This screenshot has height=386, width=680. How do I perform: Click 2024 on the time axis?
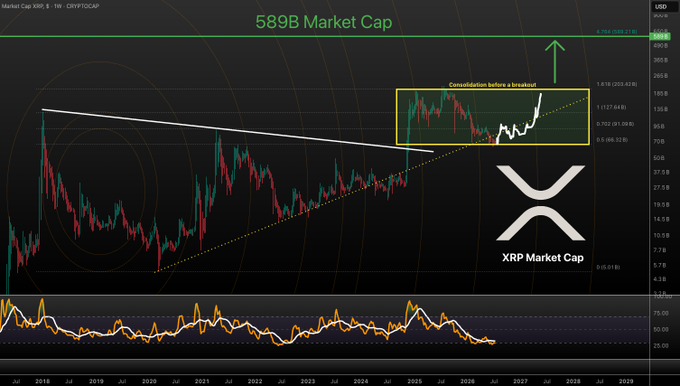[361, 381]
